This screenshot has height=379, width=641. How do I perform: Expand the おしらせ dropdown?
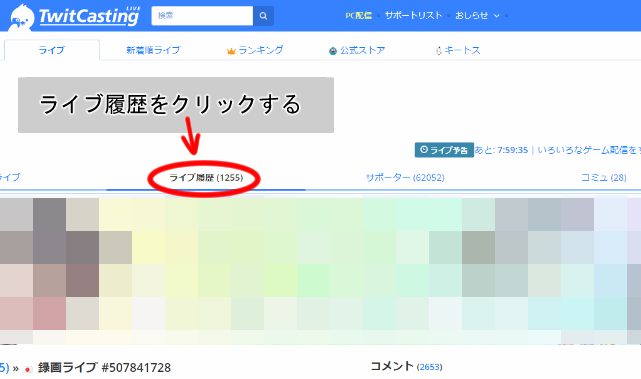[x=477, y=16]
